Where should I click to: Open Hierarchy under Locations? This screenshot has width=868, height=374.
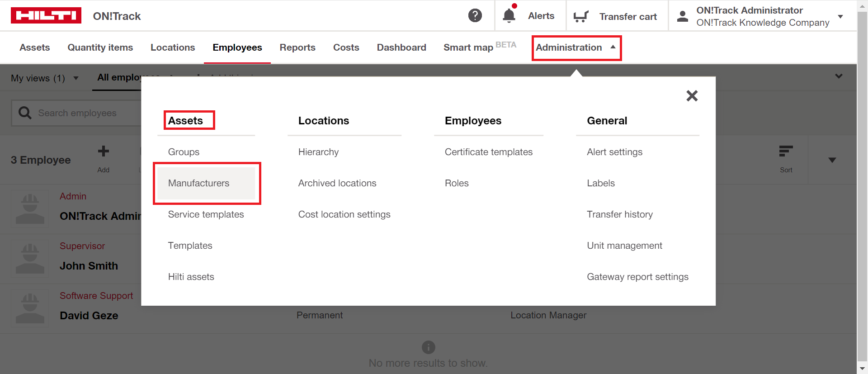click(x=318, y=152)
